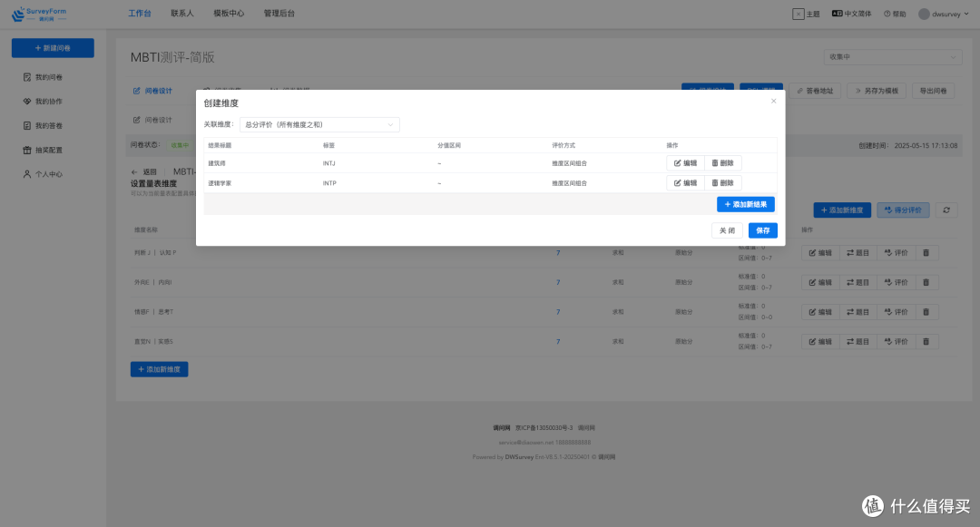Go to 联系人 in top navigation
Viewport: 980px width, 527px height.
coord(182,13)
